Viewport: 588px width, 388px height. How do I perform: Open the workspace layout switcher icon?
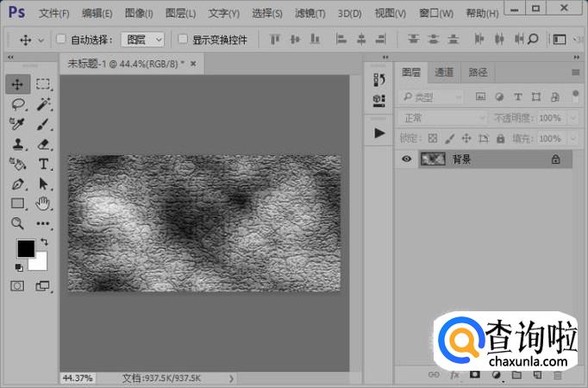(560, 39)
